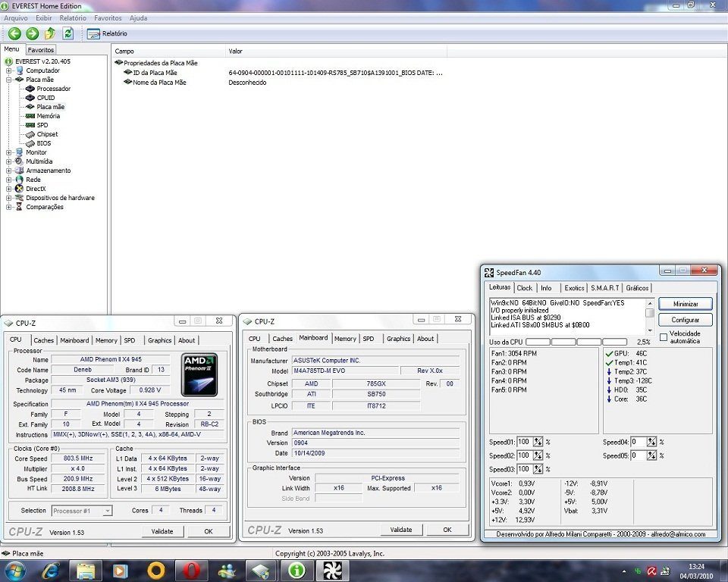The height and width of the screenshot is (582, 728).
Task: Open the Exibir menu
Action: (44, 18)
